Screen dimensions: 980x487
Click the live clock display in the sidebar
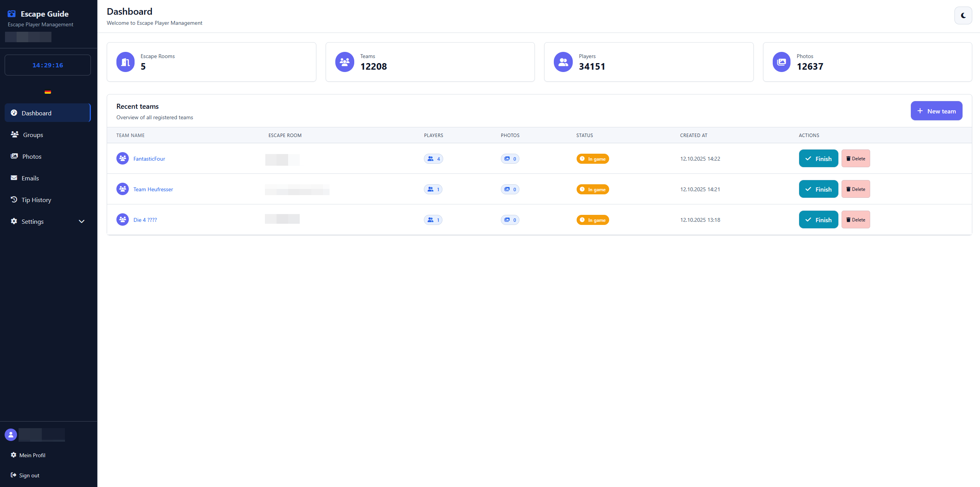pyautogui.click(x=48, y=65)
